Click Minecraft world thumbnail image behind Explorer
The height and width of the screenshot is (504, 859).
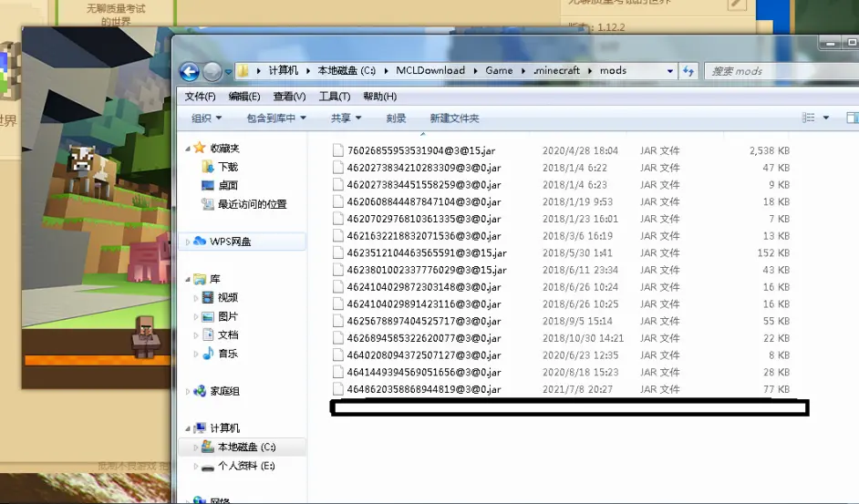point(97,208)
